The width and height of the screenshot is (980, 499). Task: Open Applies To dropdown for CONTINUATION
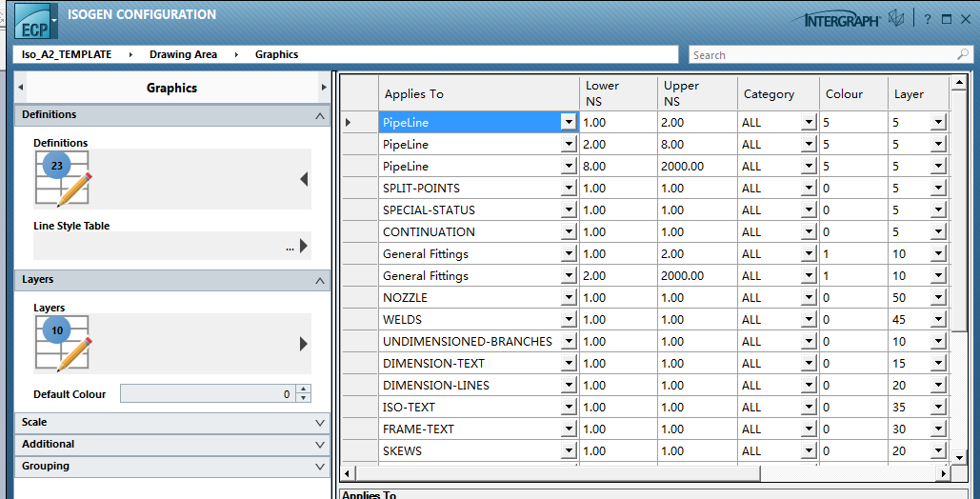point(569,232)
